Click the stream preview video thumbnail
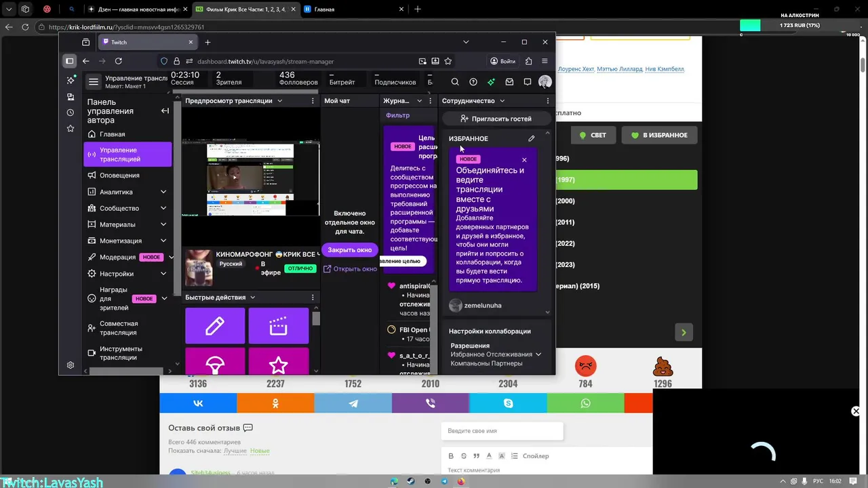This screenshot has width=868, height=488. [251, 178]
